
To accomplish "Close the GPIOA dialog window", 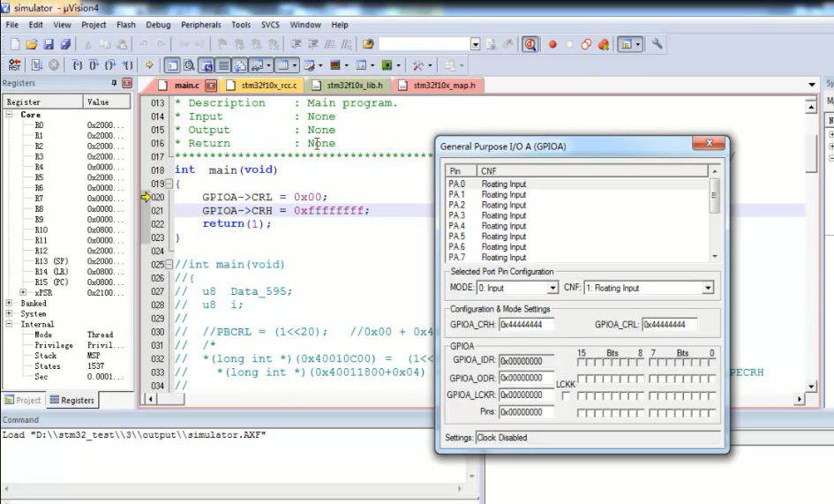I will click(709, 143).
